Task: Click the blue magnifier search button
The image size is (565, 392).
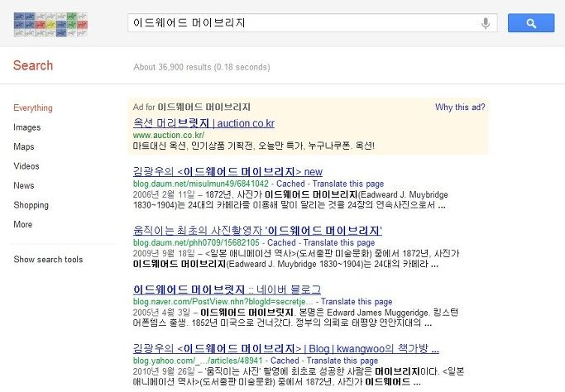Action: pyautogui.click(x=531, y=23)
